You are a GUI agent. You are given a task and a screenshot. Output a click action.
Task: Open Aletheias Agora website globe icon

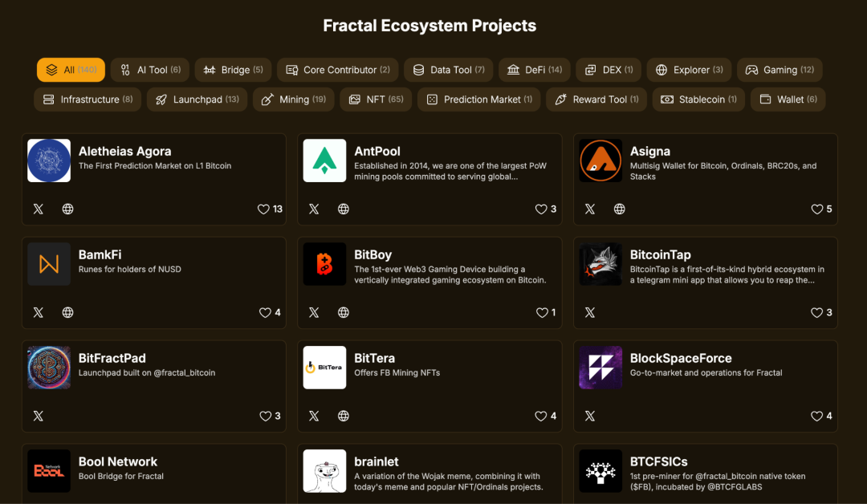[67, 209]
